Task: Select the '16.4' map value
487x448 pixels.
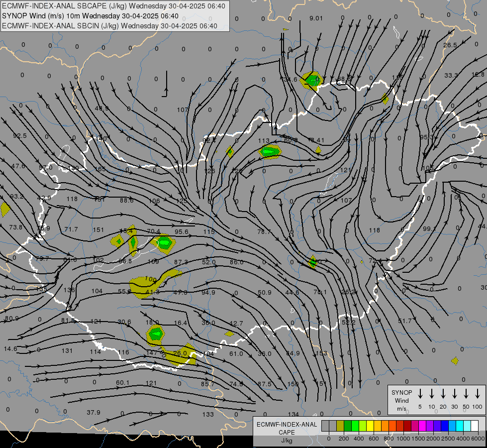Action: tap(181, 323)
